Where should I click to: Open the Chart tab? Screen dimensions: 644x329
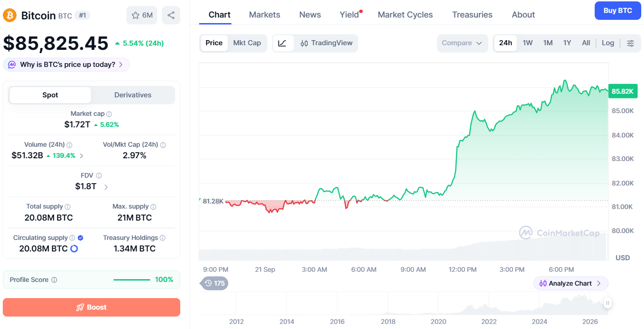219,15
